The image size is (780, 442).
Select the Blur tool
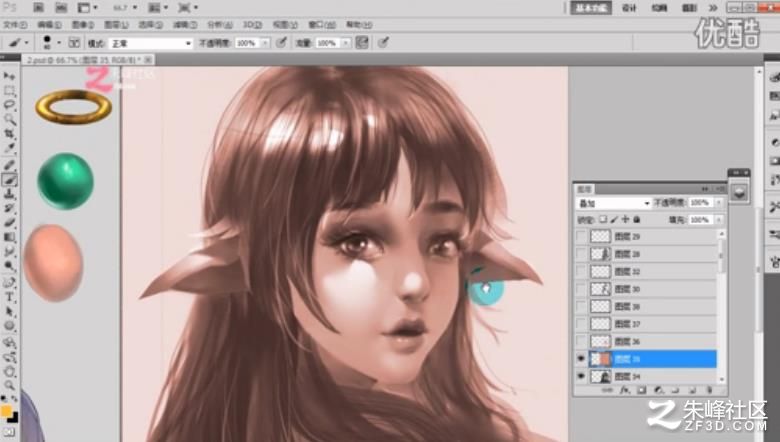[9, 252]
